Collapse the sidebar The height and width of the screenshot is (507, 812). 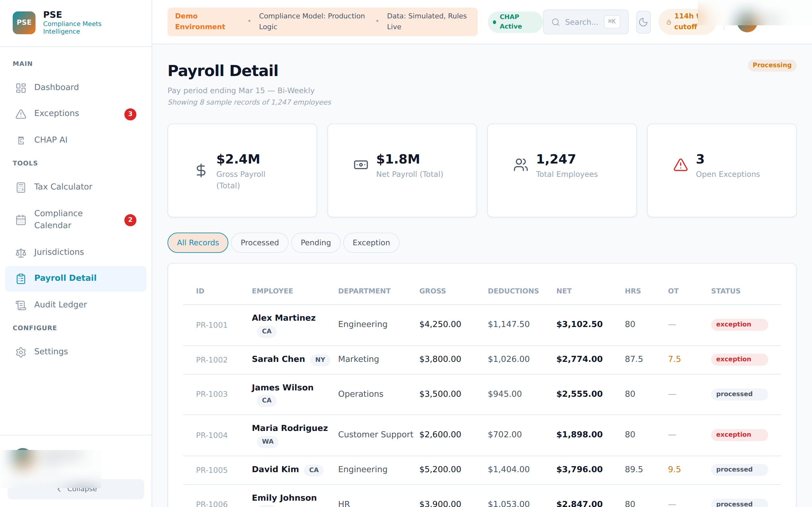76,489
